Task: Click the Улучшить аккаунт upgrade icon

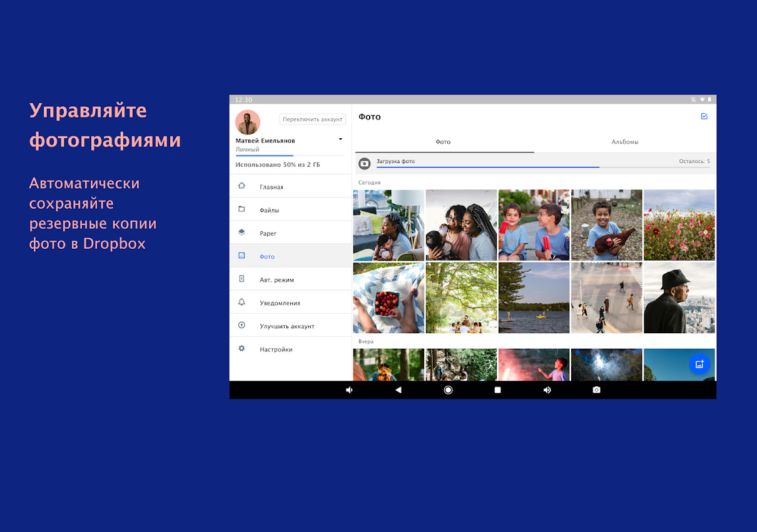Action: pyautogui.click(x=241, y=325)
